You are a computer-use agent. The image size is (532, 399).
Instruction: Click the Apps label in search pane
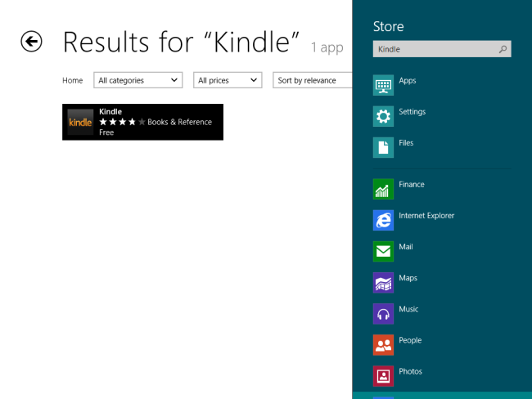pos(407,81)
